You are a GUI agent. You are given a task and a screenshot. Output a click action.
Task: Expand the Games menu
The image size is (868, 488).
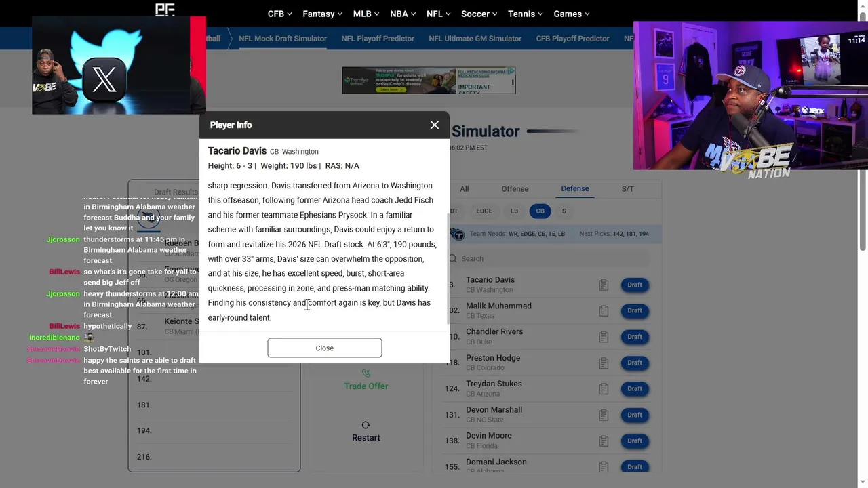pos(572,14)
